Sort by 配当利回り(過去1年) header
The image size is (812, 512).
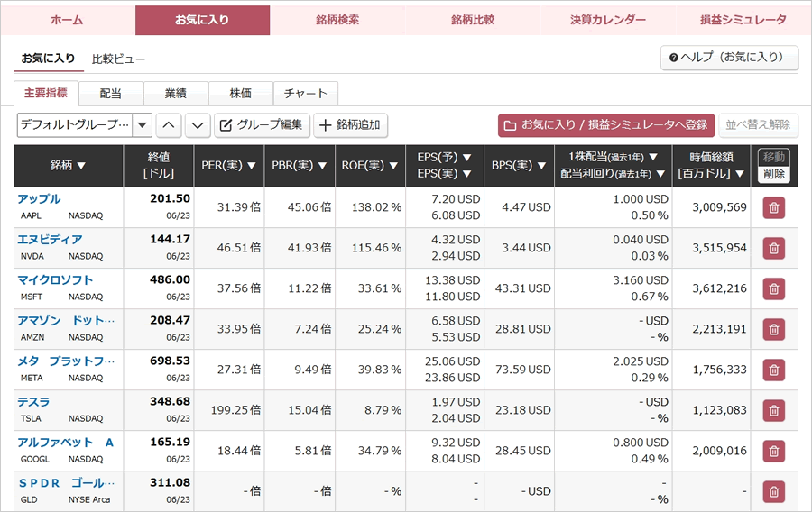coord(614,174)
